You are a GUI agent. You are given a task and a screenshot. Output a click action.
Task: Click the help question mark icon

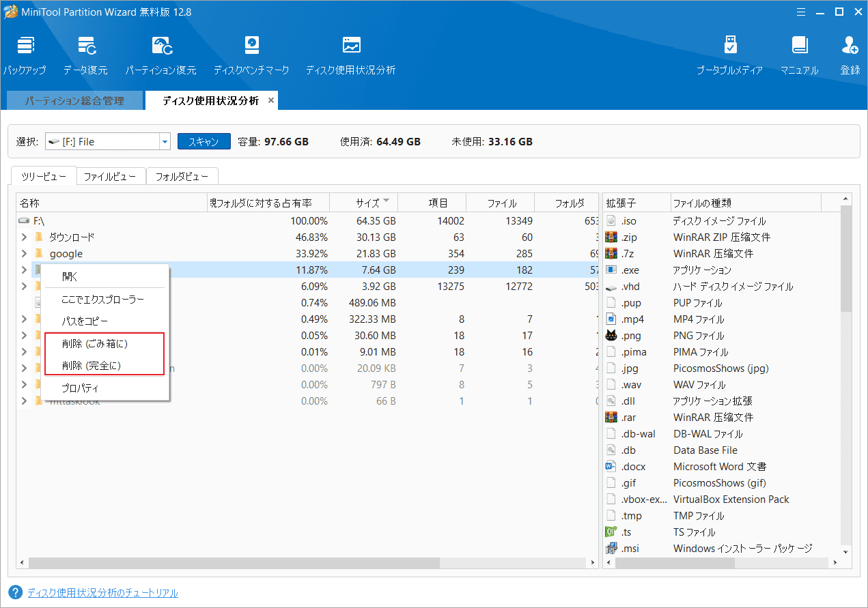[15, 592]
